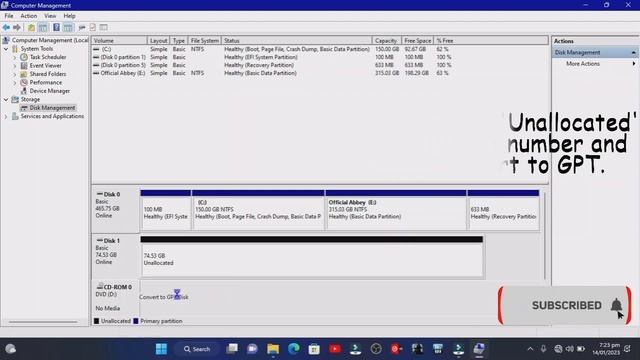Open Microsoft Store from the taskbar

click(x=314, y=349)
